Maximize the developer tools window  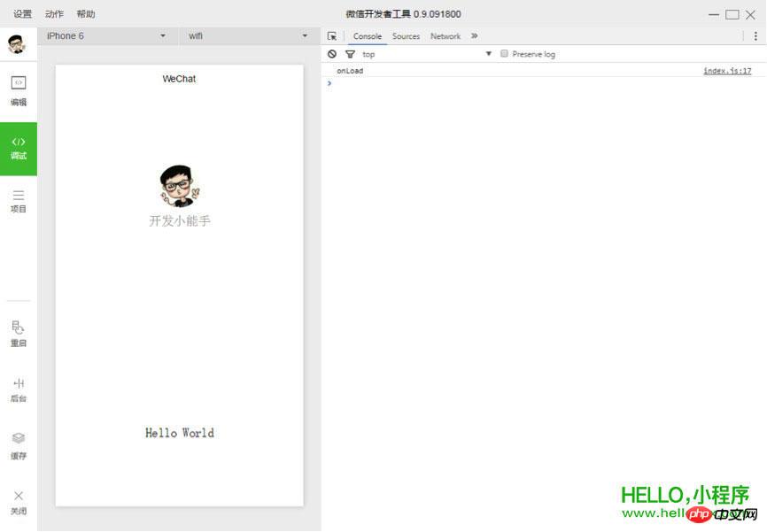click(732, 14)
